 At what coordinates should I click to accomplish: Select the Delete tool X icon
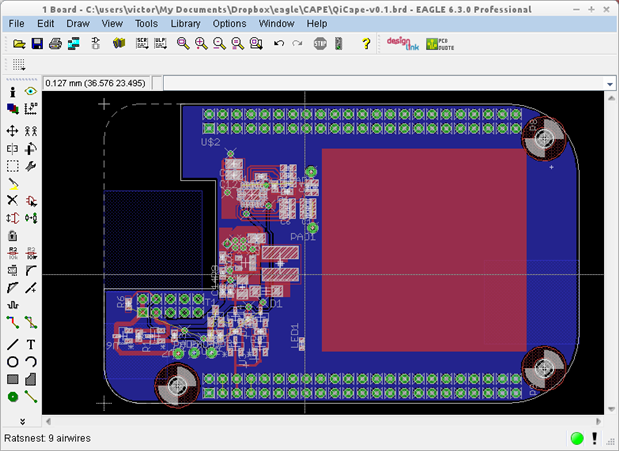pos(13,200)
